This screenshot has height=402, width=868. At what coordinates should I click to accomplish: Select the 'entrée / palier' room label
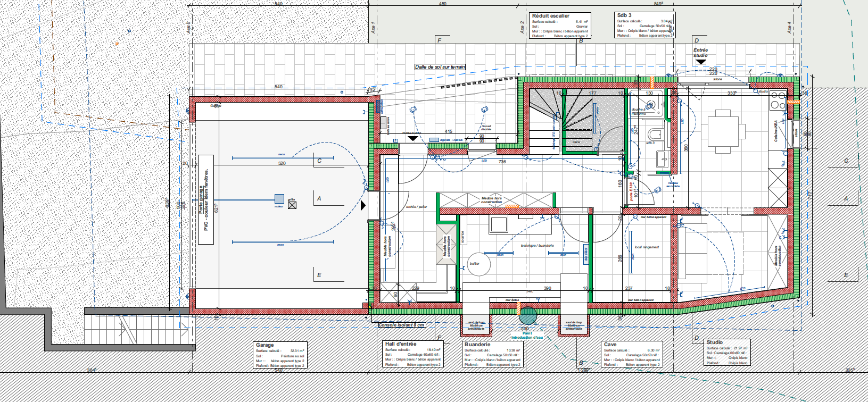(416, 207)
